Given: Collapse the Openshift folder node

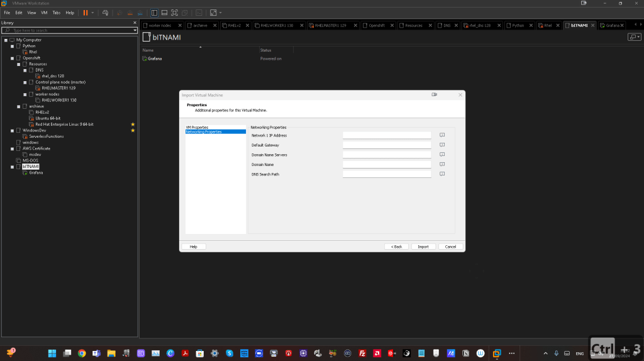Looking at the screenshot, I should [x=13, y=58].
